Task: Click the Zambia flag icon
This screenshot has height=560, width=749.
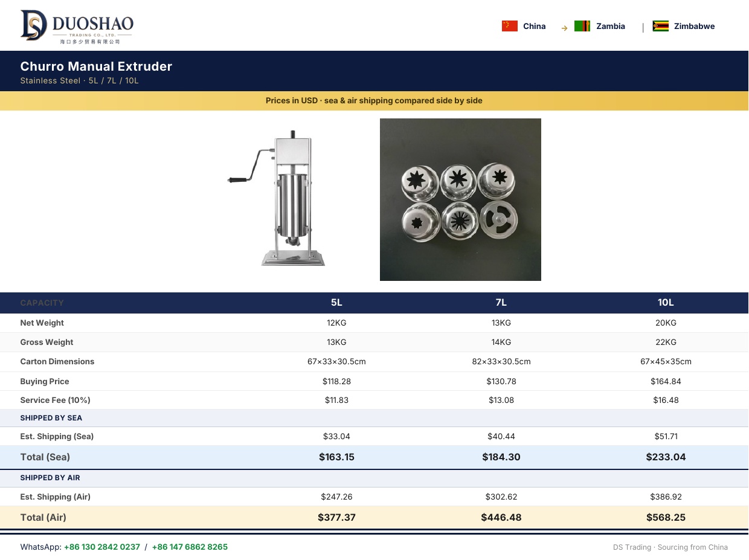Action: point(582,26)
